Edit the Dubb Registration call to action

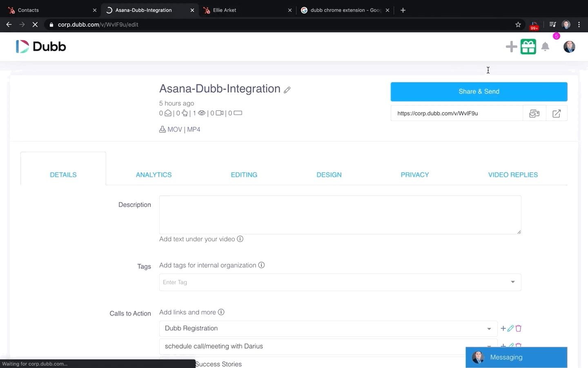click(x=510, y=328)
